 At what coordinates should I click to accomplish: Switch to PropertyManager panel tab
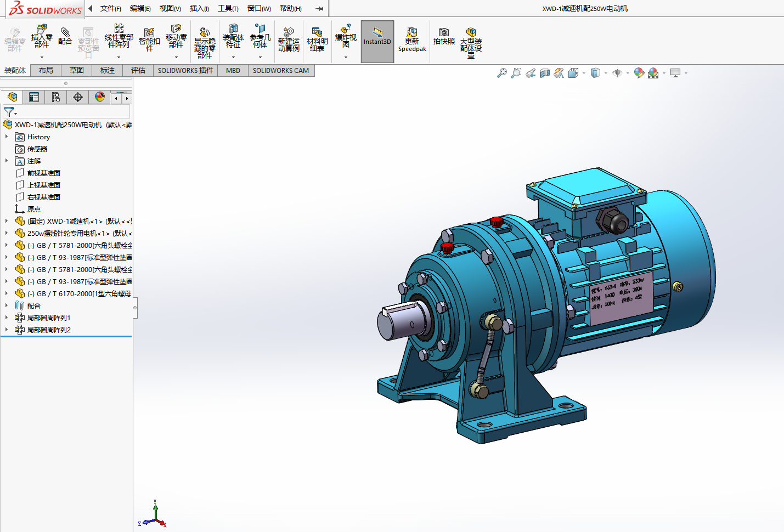34,97
